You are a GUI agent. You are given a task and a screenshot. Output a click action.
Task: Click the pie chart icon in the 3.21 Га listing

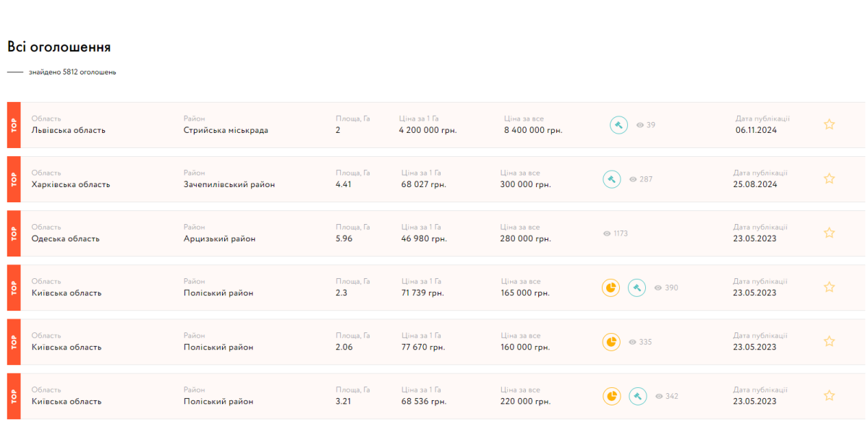pyautogui.click(x=612, y=396)
